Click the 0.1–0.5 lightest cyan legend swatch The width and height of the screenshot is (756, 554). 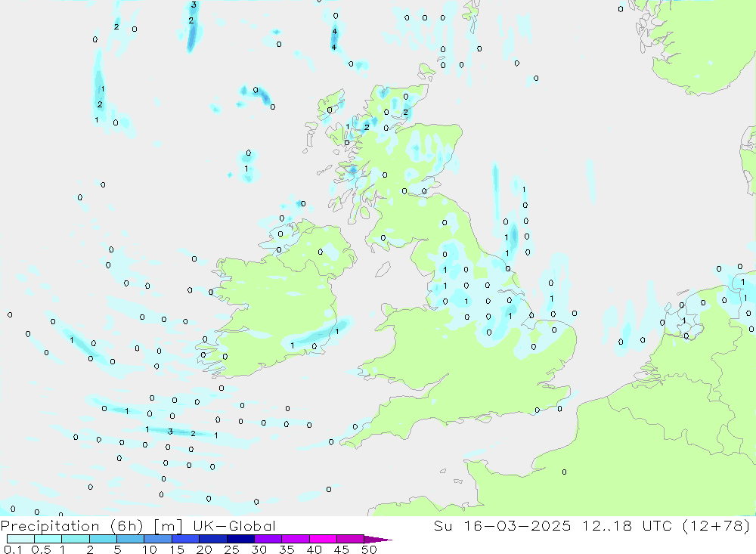pyautogui.click(x=20, y=539)
